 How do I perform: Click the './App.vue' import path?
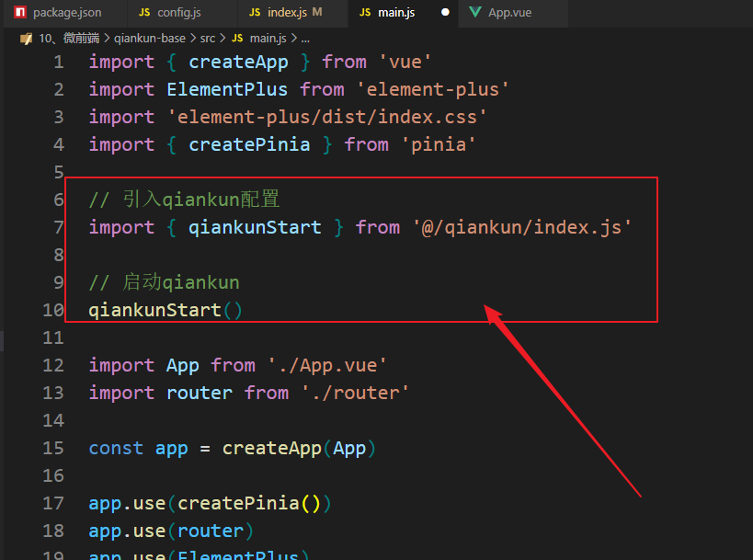coord(326,365)
